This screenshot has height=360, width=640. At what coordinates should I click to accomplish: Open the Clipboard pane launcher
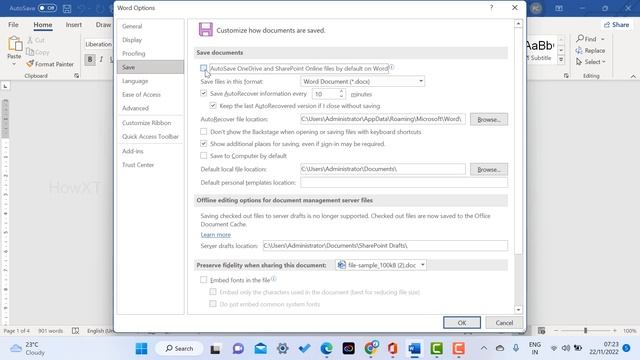click(x=76, y=76)
